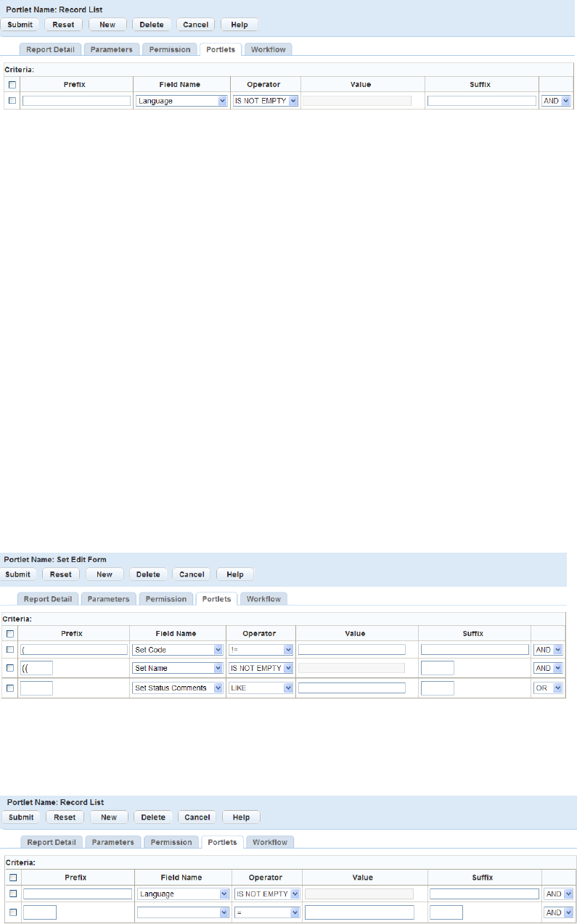Tick Language row checkbox in lower Record List

[x=12, y=894]
